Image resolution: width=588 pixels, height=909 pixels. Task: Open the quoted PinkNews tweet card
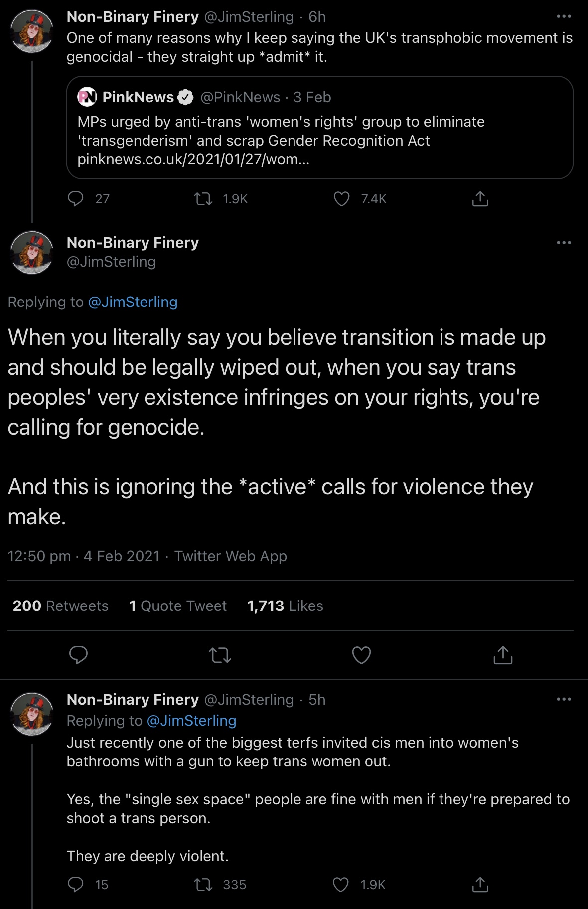tap(320, 128)
